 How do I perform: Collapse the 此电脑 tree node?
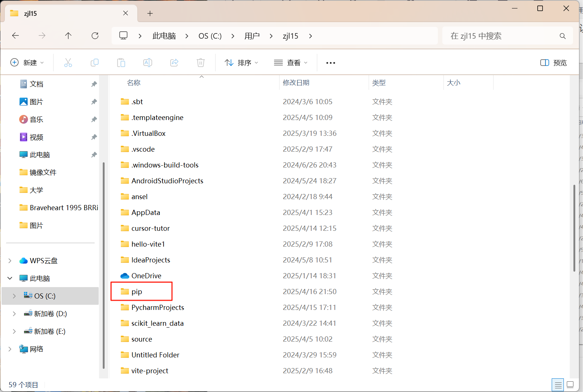(10, 278)
